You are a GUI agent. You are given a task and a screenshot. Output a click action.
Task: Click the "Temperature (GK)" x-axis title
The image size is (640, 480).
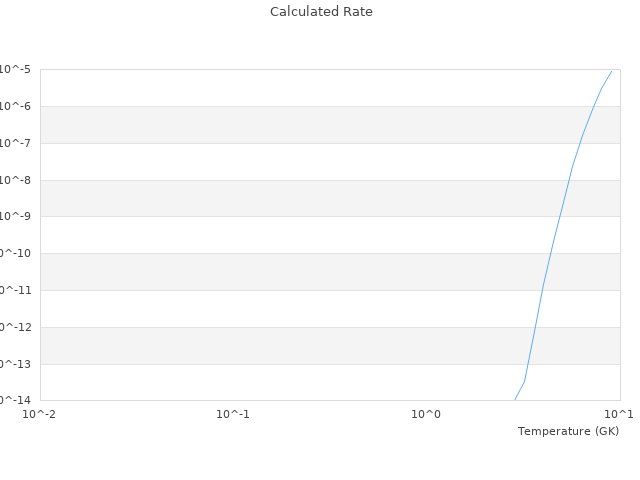point(568,431)
